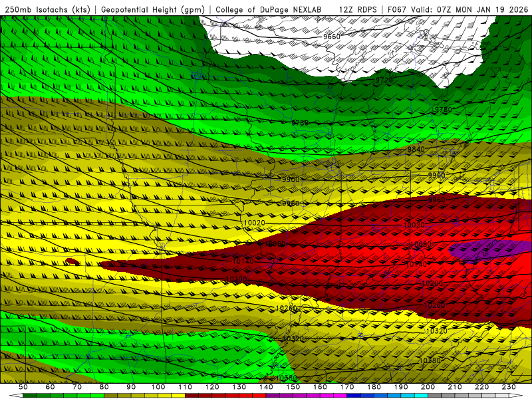Click the 200 value on the colorbar
The width and height of the screenshot is (532, 399).
tap(428, 387)
